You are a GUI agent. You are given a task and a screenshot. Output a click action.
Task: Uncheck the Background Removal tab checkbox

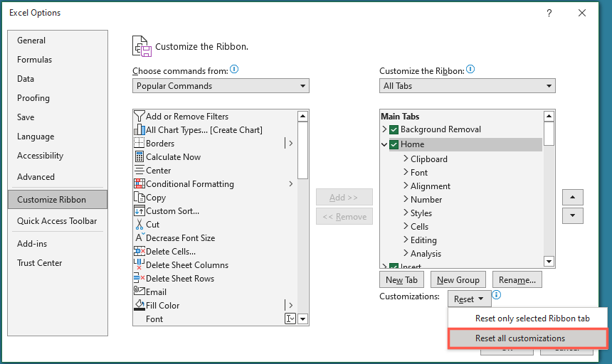(394, 129)
